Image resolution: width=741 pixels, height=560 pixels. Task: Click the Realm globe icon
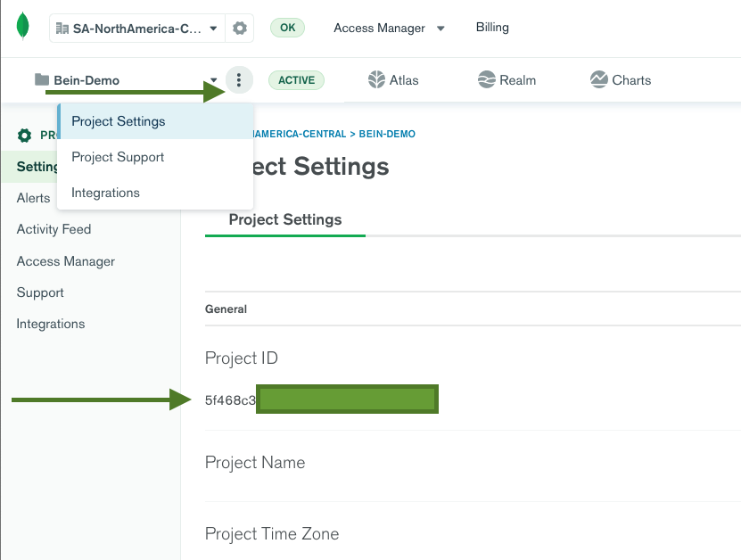[x=486, y=80]
